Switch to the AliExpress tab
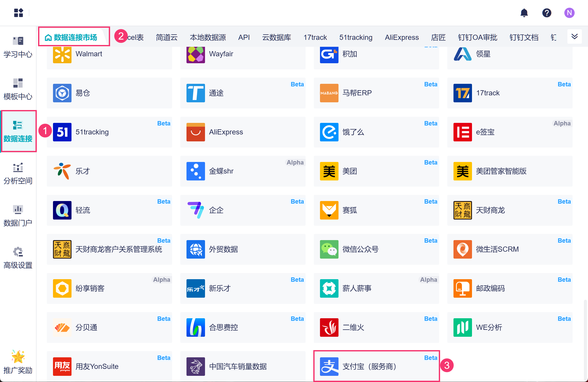Image resolution: width=588 pixels, height=382 pixels. pos(402,38)
